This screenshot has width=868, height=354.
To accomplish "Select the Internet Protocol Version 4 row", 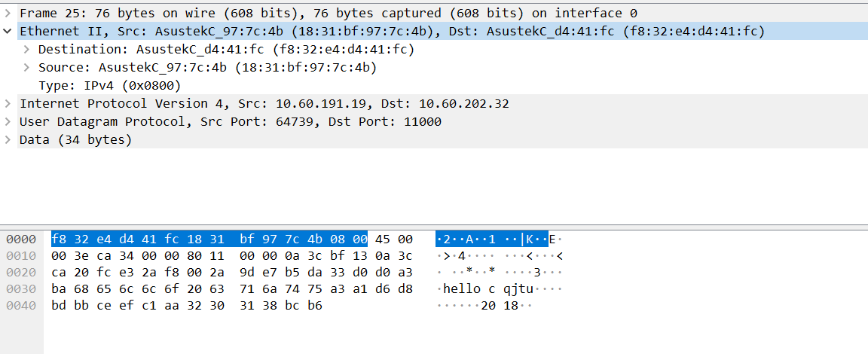I will click(x=434, y=103).
